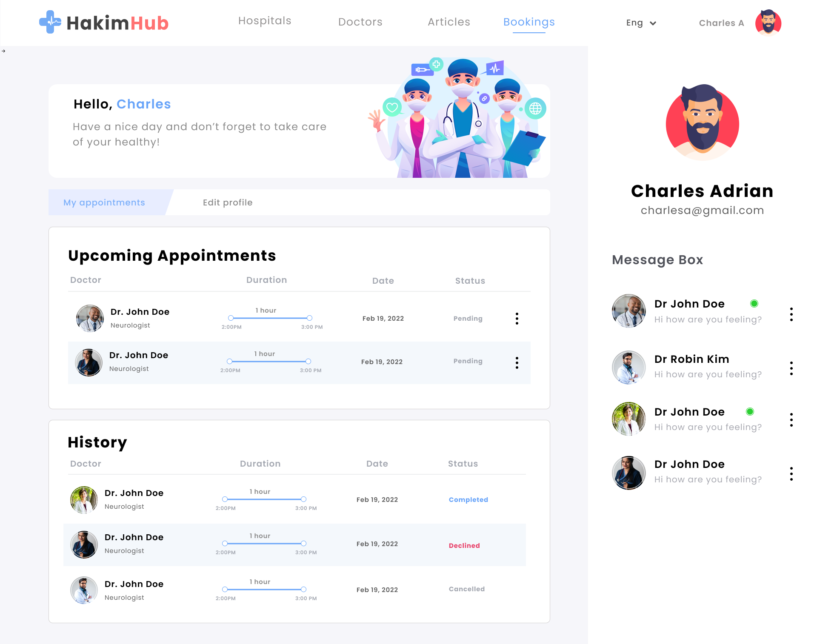
Task: Open the header profile avatar
Action: [768, 22]
